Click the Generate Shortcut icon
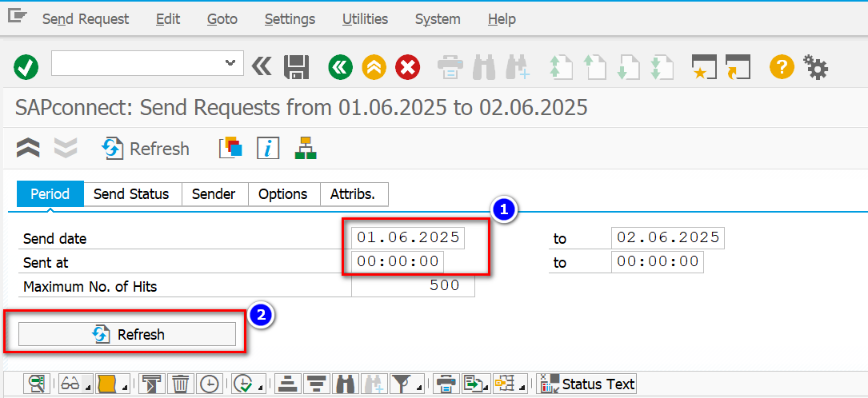 point(738,67)
